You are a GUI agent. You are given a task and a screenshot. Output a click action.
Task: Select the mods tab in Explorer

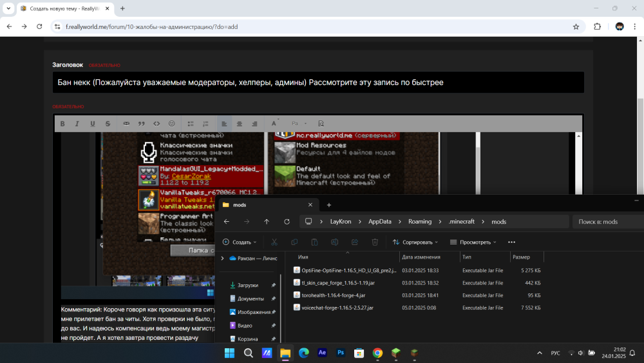point(267,205)
